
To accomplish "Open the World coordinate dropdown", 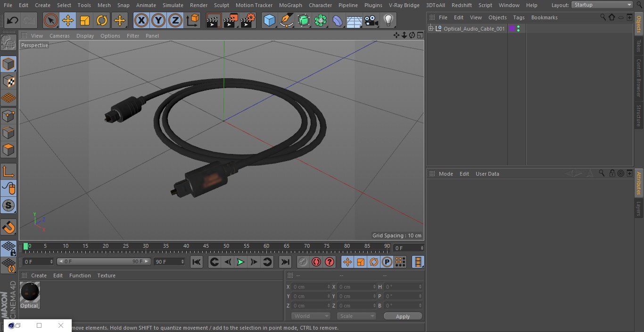I will [x=311, y=316].
